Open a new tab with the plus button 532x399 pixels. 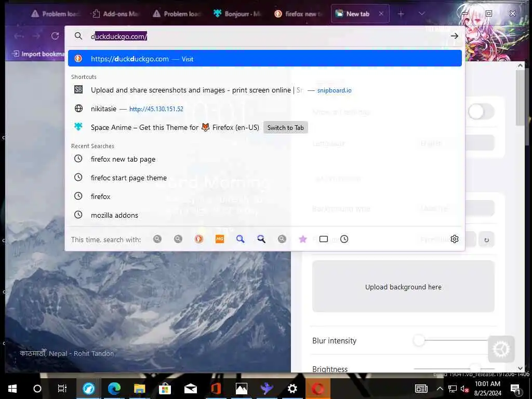click(x=401, y=14)
